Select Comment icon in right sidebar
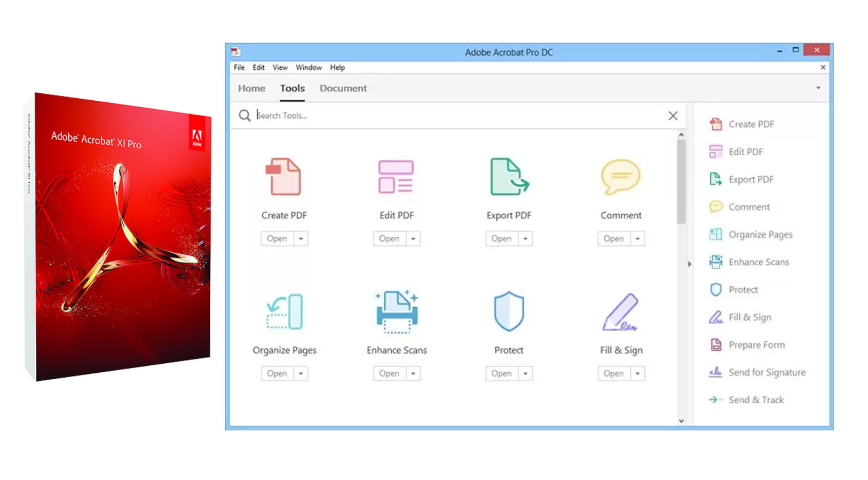 coord(716,207)
